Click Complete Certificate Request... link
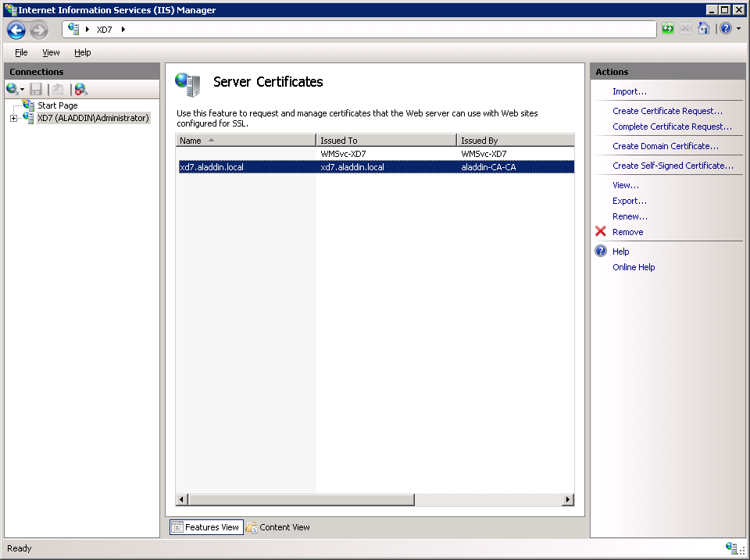 tap(672, 127)
